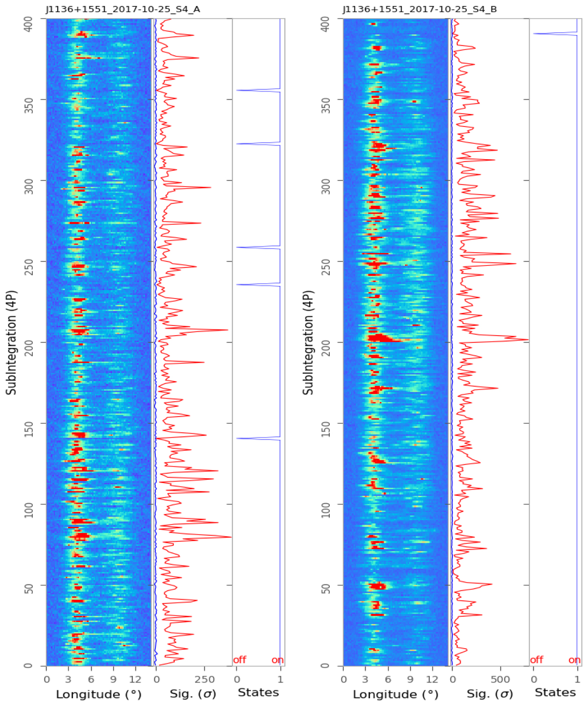Click the Sig. (σ) label in right panel
588x707 pixels.
490,694
